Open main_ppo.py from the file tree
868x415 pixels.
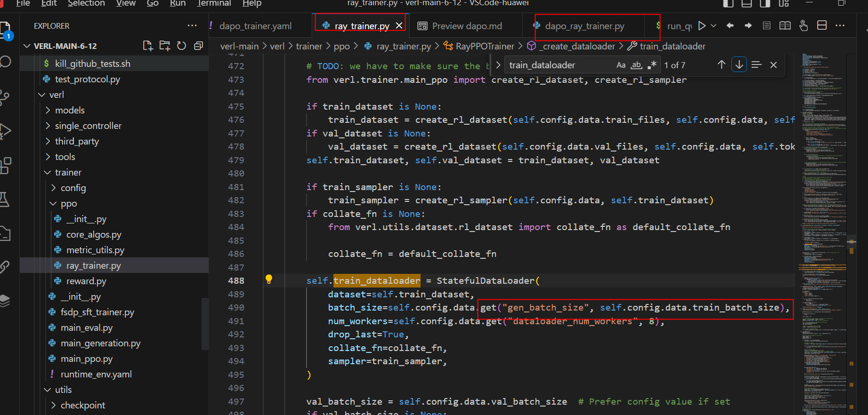pyautogui.click(x=87, y=359)
